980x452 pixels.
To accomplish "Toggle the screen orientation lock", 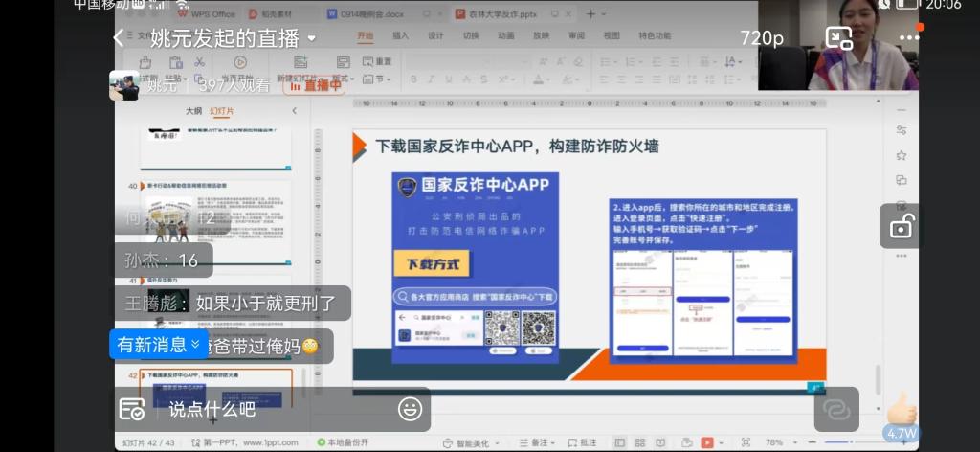I will pos(900,227).
